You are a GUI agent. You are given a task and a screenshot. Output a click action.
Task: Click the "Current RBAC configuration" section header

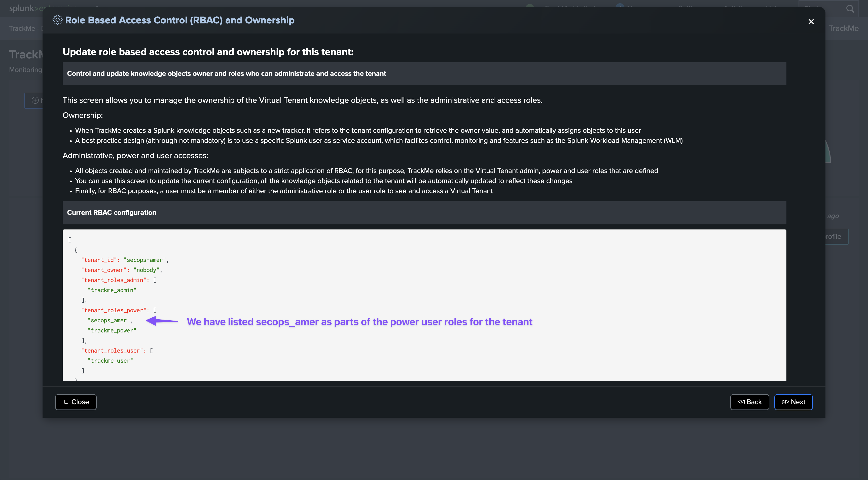(x=112, y=212)
